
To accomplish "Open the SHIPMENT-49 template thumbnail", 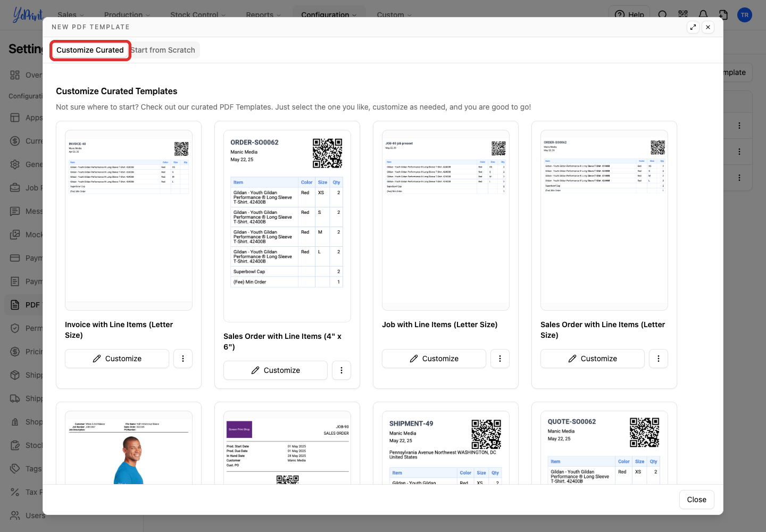I will click(446, 447).
